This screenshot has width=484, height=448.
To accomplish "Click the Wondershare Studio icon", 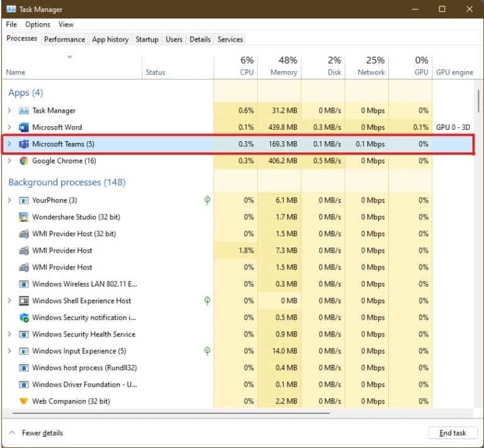I will 24,217.
